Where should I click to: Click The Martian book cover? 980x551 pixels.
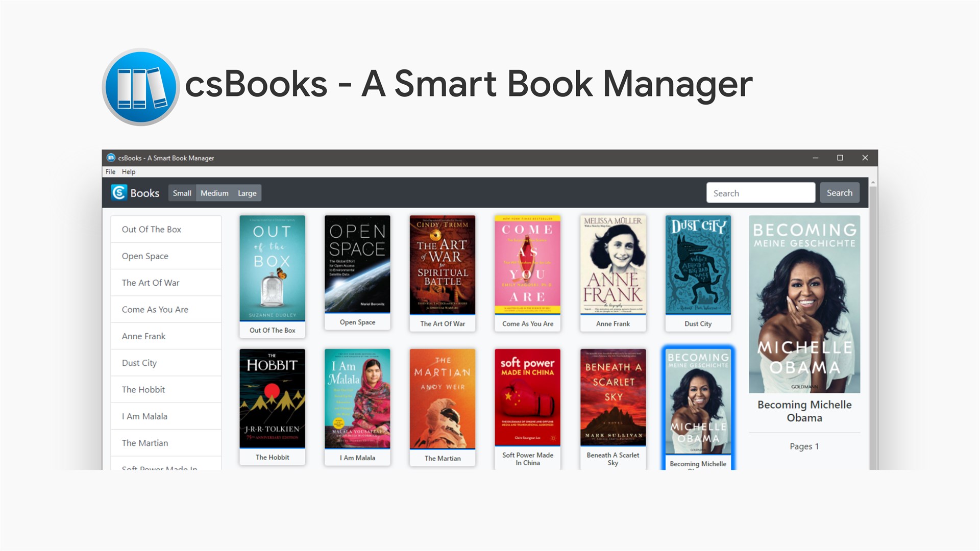pyautogui.click(x=443, y=398)
